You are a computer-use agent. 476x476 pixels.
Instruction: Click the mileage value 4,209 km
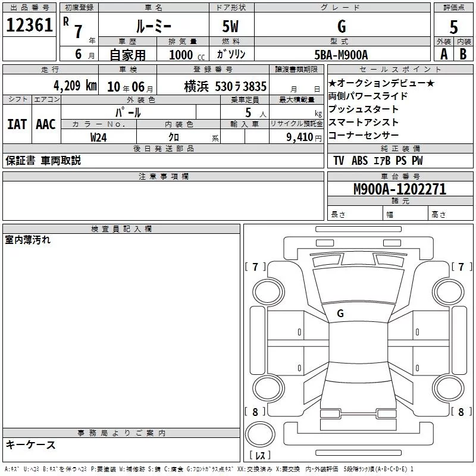(x=74, y=86)
